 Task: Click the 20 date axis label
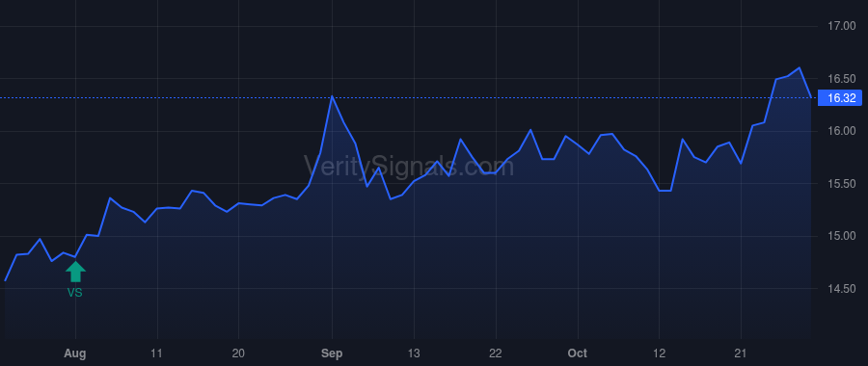click(x=238, y=353)
